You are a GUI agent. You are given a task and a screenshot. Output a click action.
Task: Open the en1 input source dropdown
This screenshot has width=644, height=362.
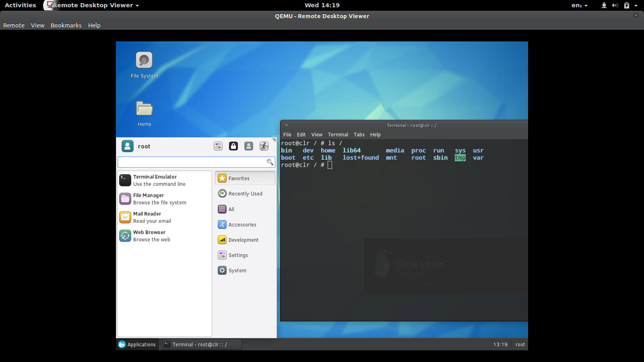click(579, 5)
